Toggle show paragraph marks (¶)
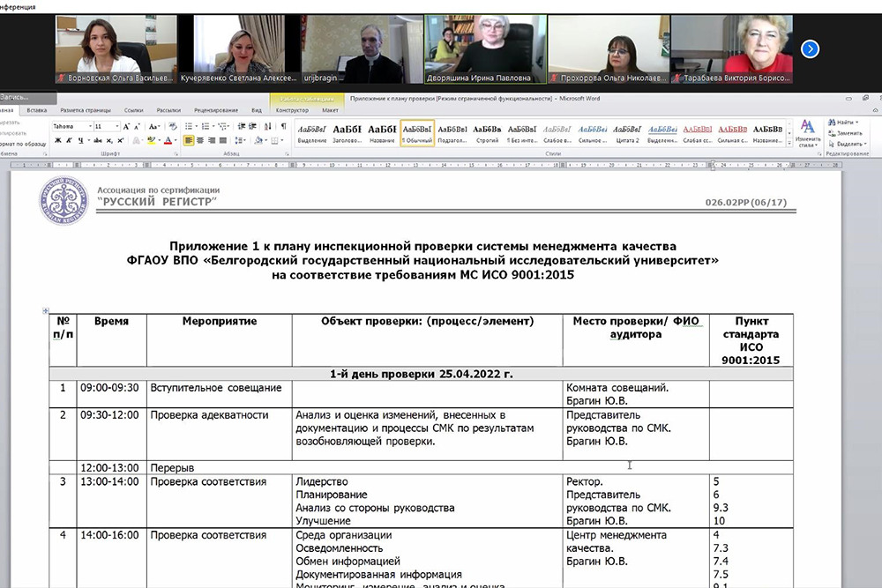This screenshot has height=588, width=882. (282, 126)
